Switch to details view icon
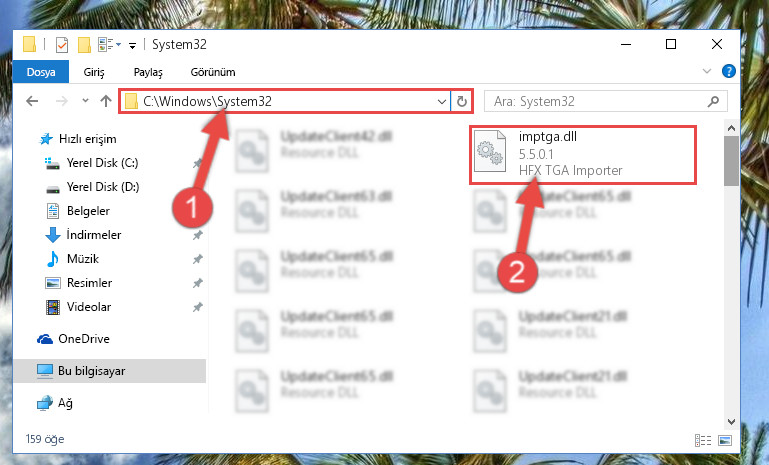Viewport: 769px width, 465px height. [703, 440]
